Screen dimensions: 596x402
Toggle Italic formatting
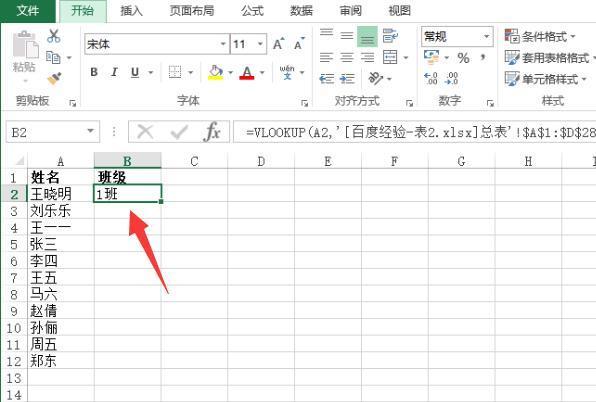click(x=114, y=72)
